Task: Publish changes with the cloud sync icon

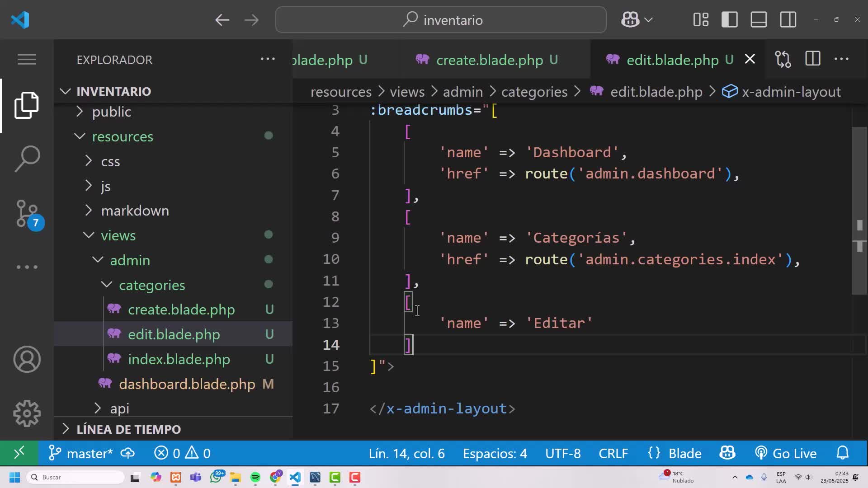Action: point(127,453)
